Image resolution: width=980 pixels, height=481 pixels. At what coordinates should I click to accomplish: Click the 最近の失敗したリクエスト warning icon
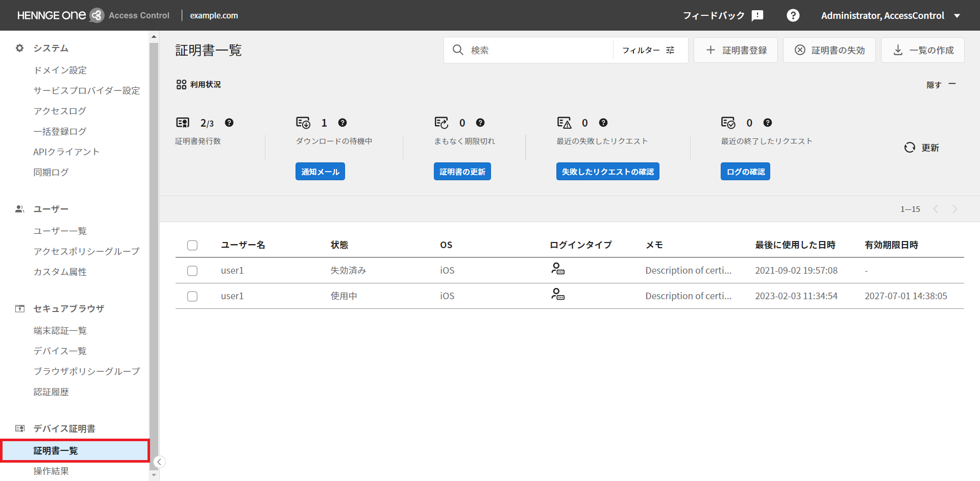pyautogui.click(x=564, y=123)
